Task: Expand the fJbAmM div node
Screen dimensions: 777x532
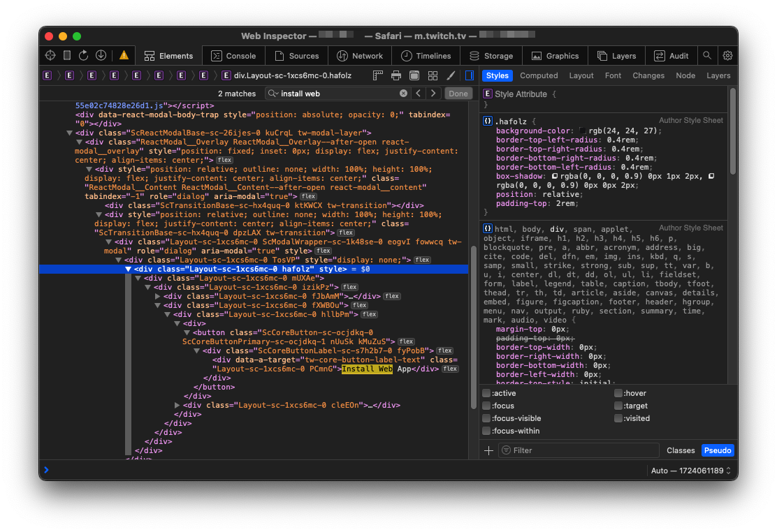Action: click(158, 296)
